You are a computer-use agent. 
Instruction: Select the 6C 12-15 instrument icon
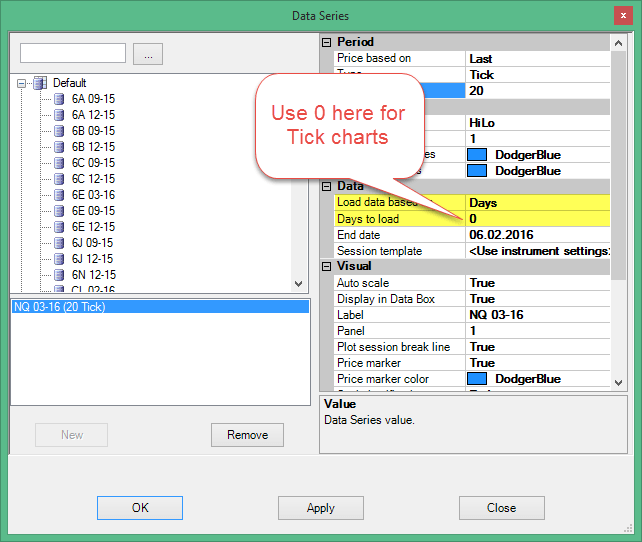(59, 179)
